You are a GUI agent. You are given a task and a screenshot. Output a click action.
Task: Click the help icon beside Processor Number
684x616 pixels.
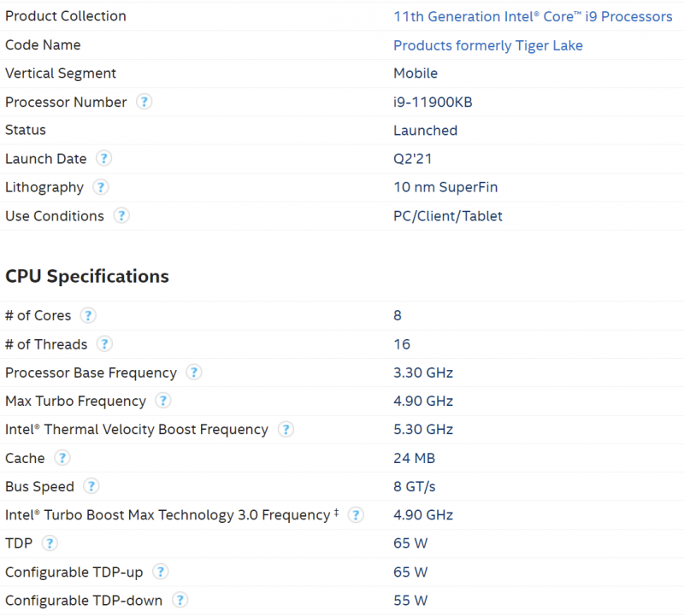pos(144,102)
